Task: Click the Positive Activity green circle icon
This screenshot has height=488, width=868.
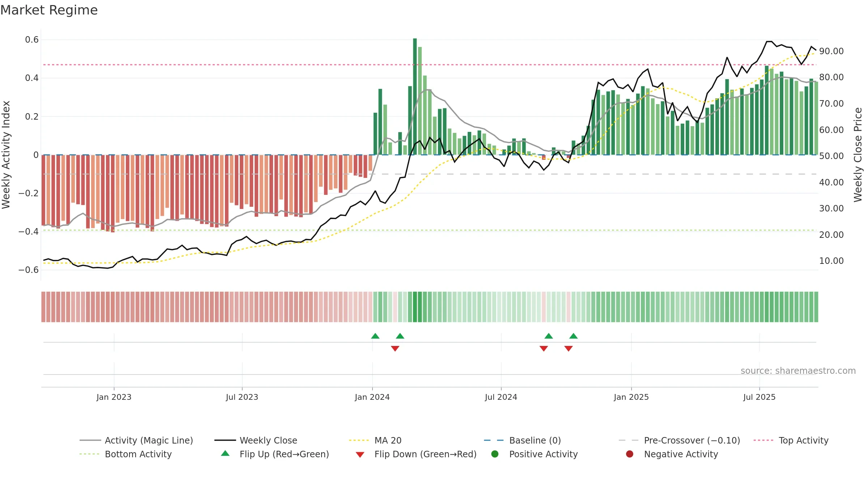Action: click(495, 454)
